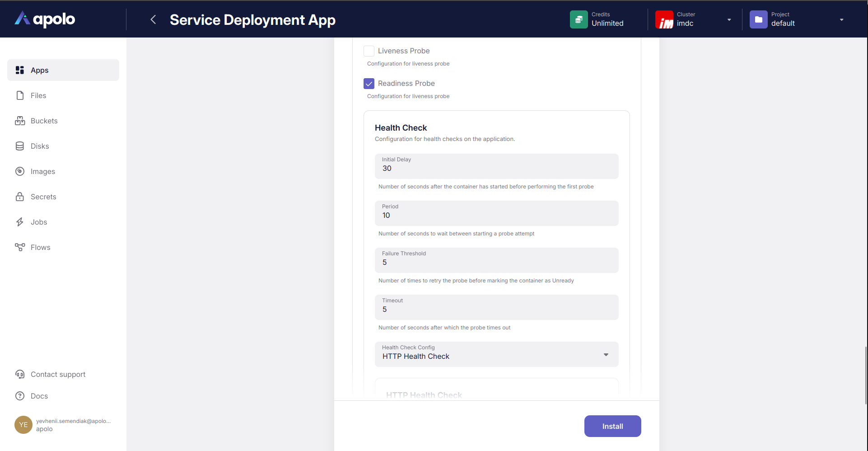The image size is (868, 451).
Task: Open the Cluster selector dropdown arrow
Action: (729, 20)
